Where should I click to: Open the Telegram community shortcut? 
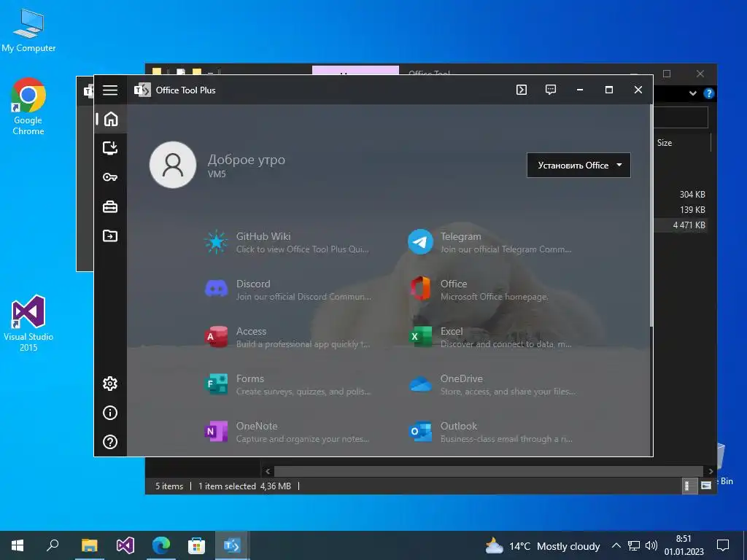tap(491, 242)
